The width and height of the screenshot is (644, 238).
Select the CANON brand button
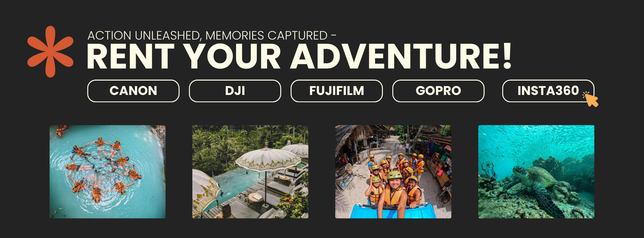(x=133, y=91)
